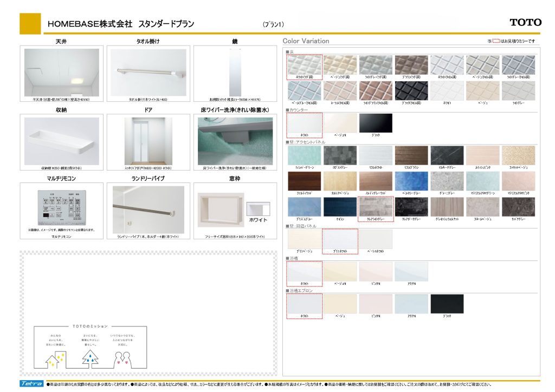Image resolution: width=555 pixels, height=392 pixels.
Task: Pick the selected white floor tile swatch
Action: pyautogui.click(x=304, y=66)
